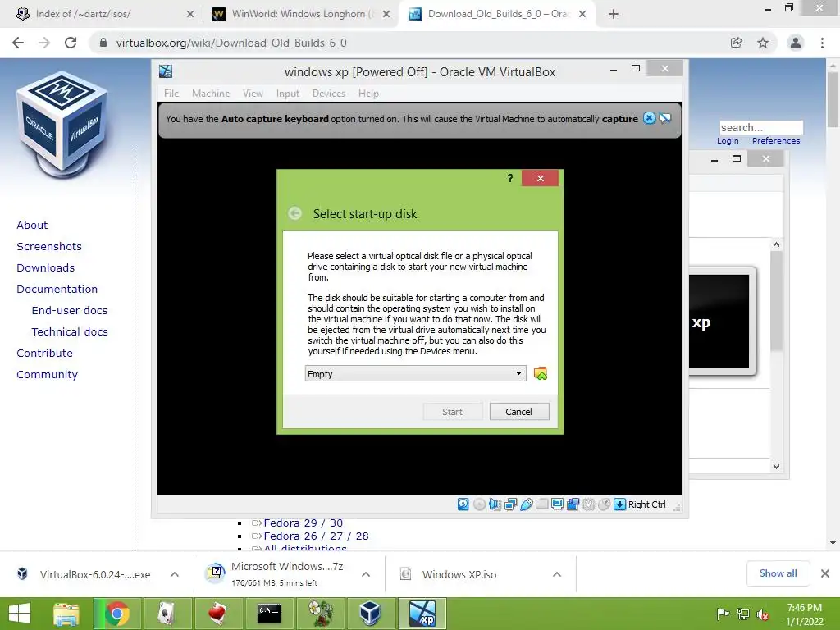The image size is (840, 630).
Task: Click the optical drive status icon
Action: (479, 504)
